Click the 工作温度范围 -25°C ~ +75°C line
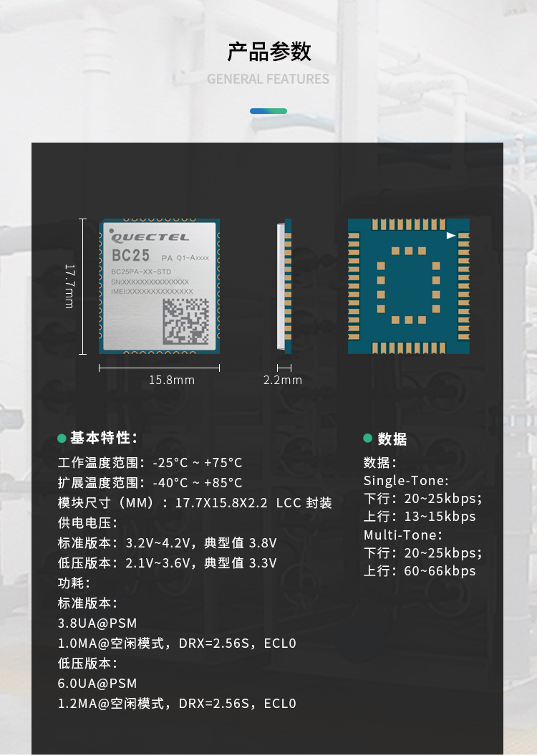This screenshot has width=537, height=756. click(x=150, y=463)
